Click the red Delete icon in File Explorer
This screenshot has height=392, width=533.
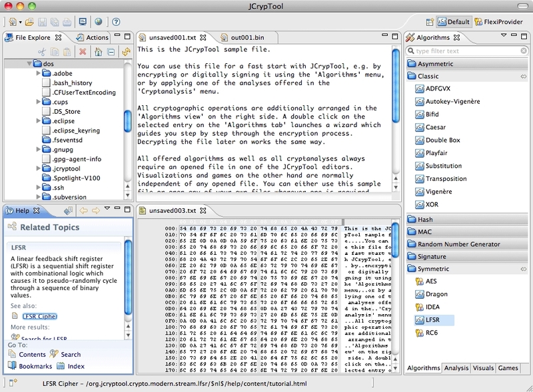tap(83, 52)
